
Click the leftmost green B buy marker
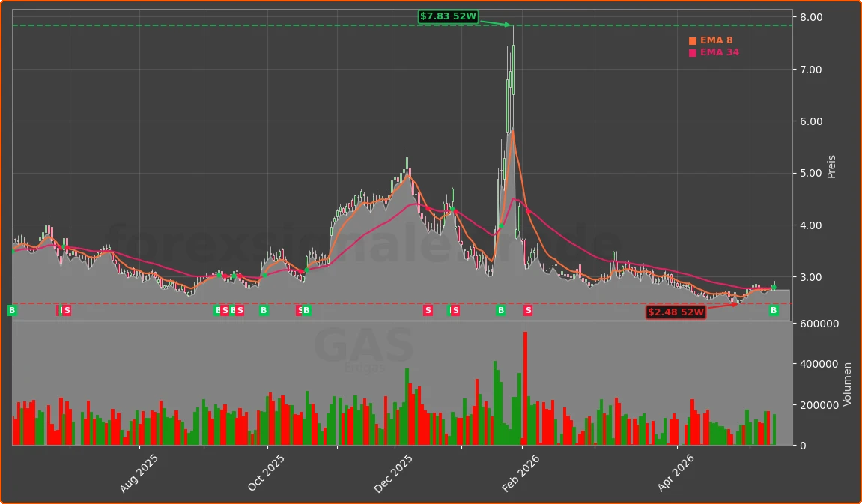coord(12,311)
